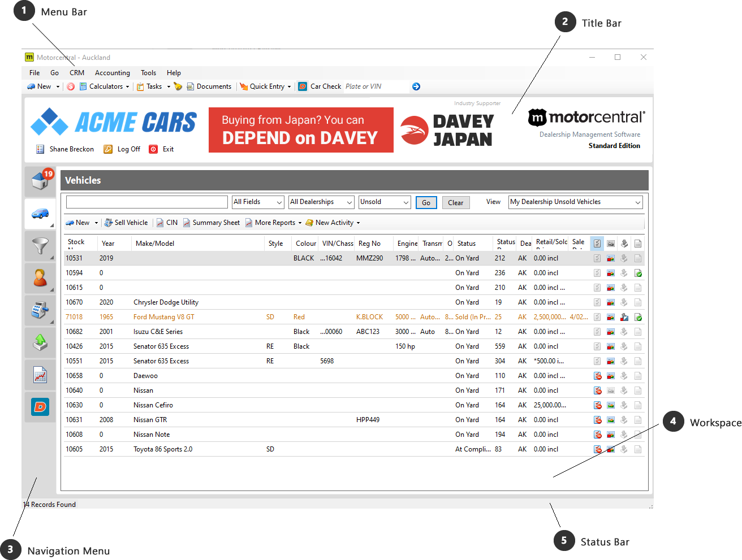Click the CIN toolbar button
Image resolution: width=742 pixels, height=560 pixels.
(x=167, y=223)
